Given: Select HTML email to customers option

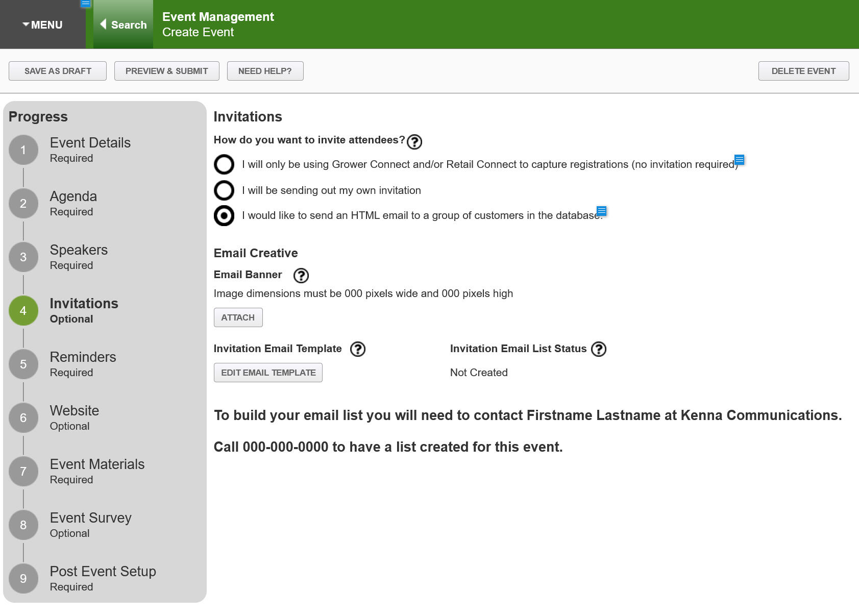Looking at the screenshot, I should tap(224, 216).
